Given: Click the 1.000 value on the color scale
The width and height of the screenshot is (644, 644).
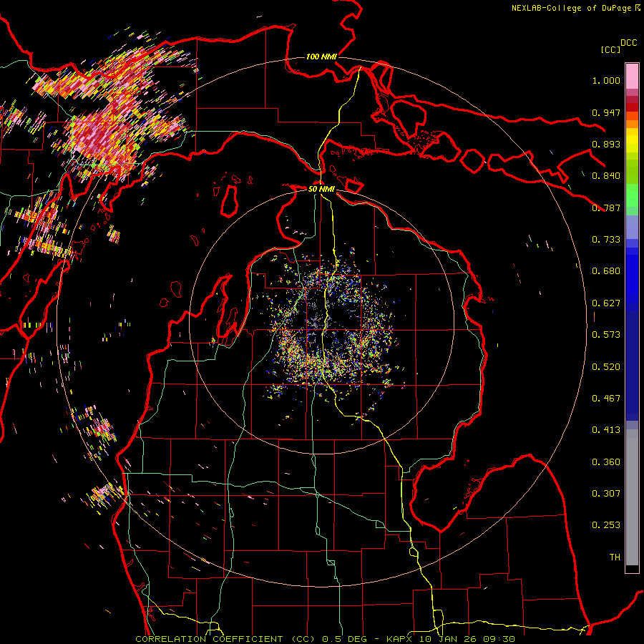Looking at the screenshot, I should coord(606,80).
